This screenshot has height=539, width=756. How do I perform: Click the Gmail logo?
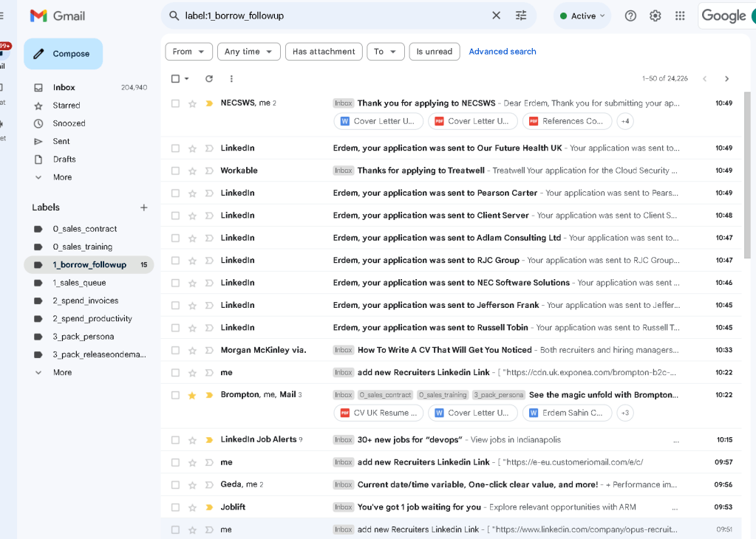(58, 16)
